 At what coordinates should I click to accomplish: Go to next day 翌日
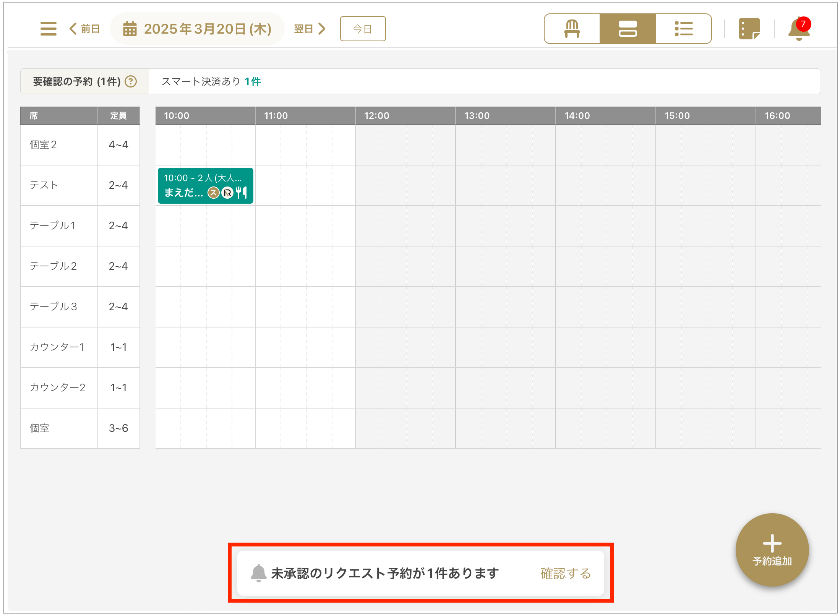coord(310,29)
